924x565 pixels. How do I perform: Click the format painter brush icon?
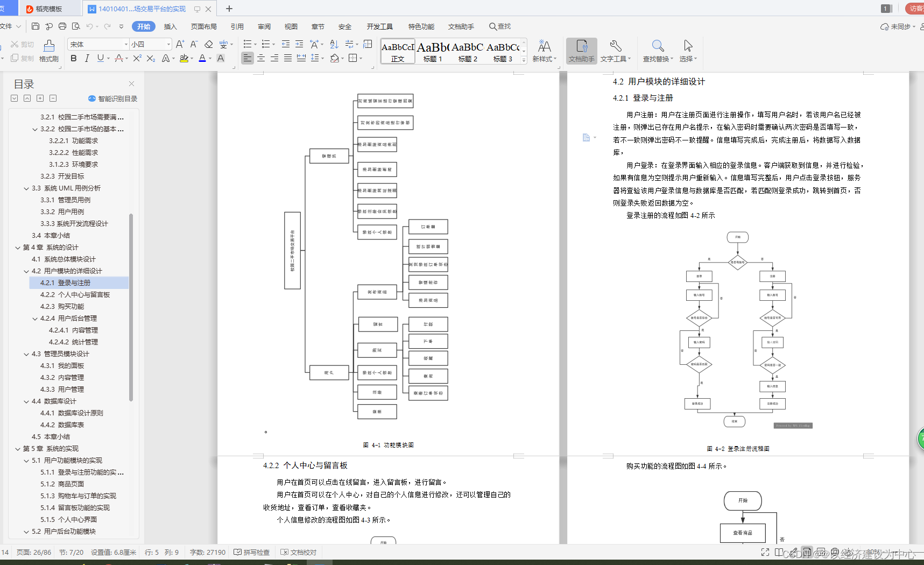coord(49,51)
